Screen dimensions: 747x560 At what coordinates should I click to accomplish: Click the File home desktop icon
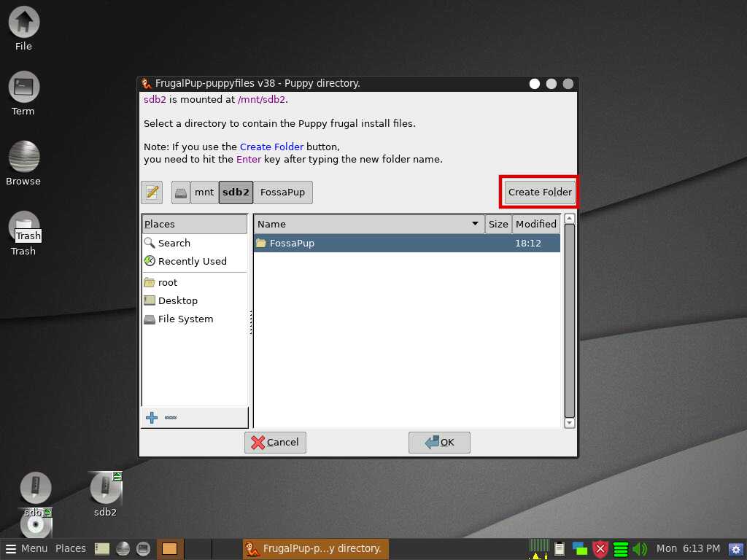pos(23,22)
